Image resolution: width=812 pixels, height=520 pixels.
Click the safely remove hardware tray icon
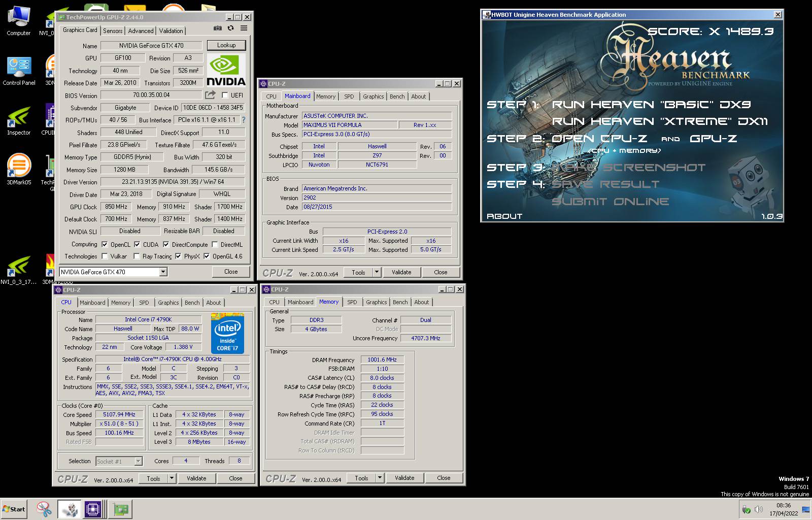pyautogui.click(x=746, y=509)
